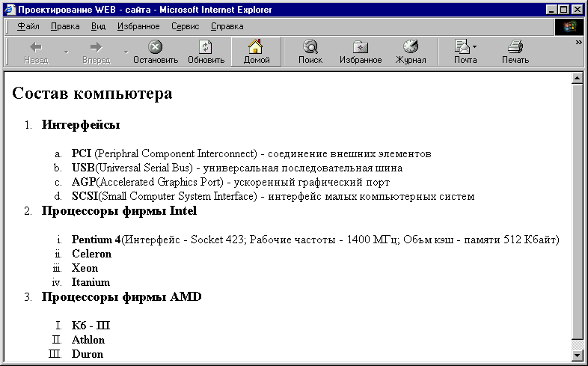Click the USB list entry
The height and width of the screenshot is (366, 588).
[x=237, y=168]
